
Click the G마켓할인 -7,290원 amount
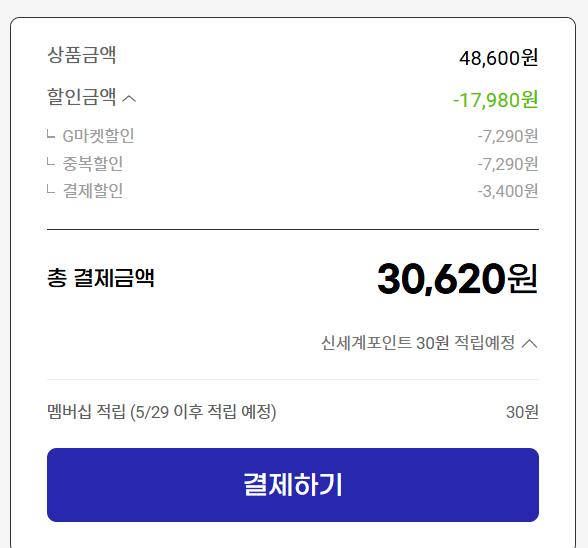(x=508, y=136)
